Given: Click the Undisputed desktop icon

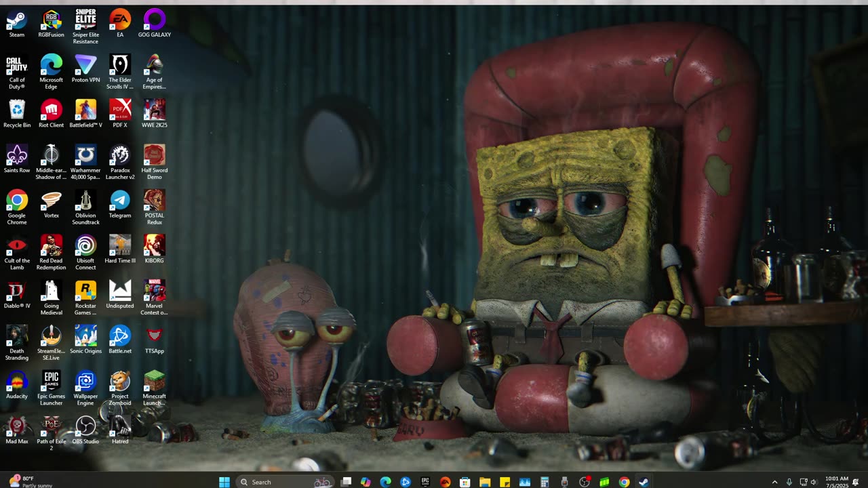Looking at the screenshot, I should tap(120, 295).
